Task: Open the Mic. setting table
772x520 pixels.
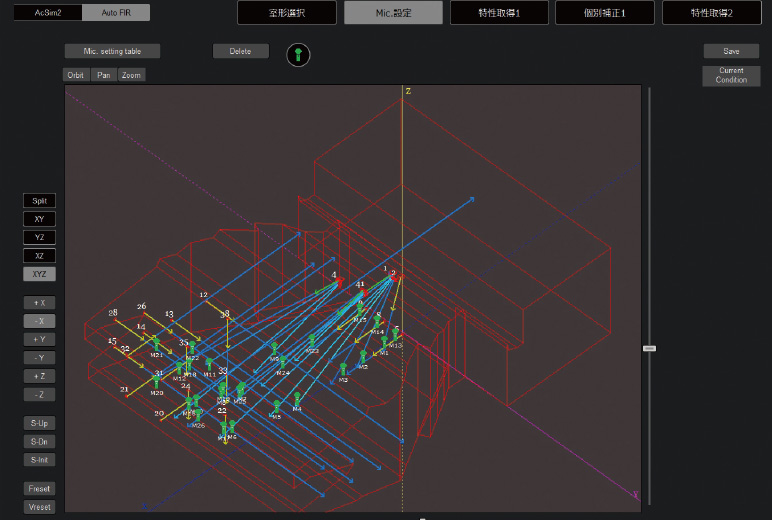Action: pyautogui.click(x=112, y=51)
